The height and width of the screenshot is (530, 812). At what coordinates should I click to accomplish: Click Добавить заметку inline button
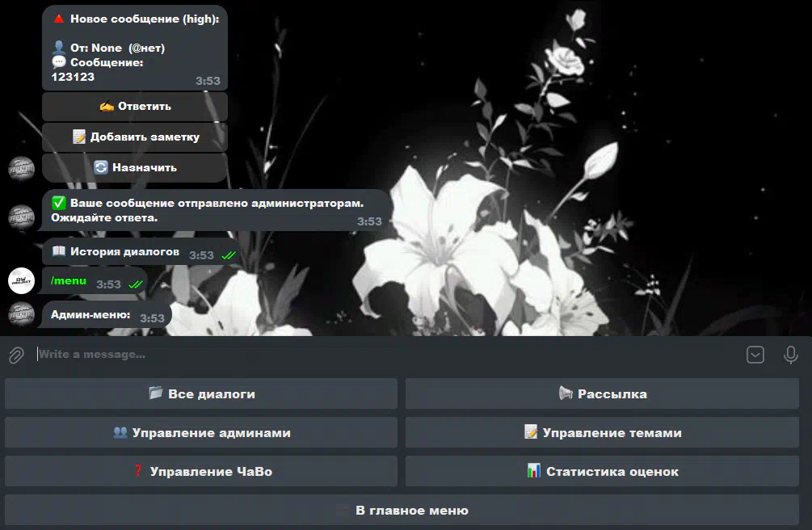click(135, 137)
